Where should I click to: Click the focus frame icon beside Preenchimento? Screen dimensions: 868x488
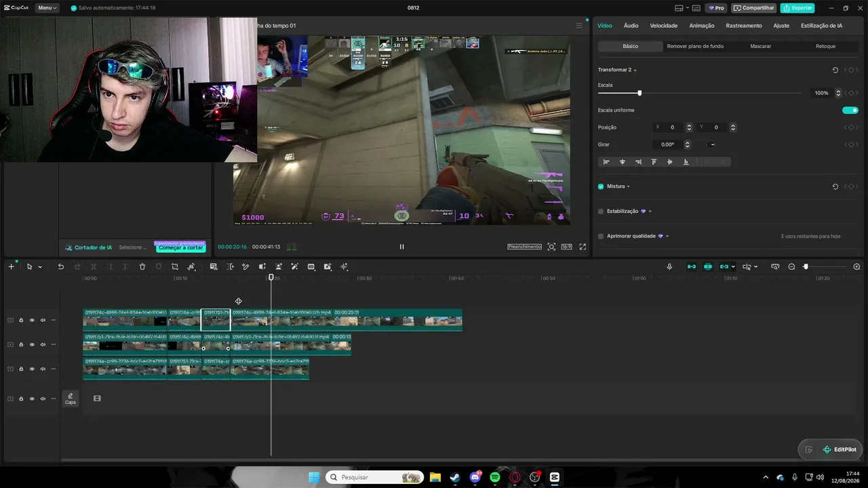point(551,247)
